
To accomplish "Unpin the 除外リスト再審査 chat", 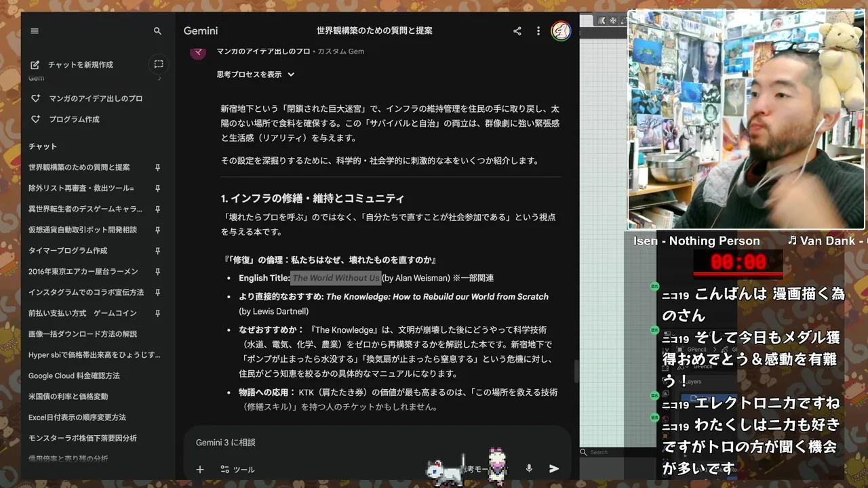I will point(157,188).
